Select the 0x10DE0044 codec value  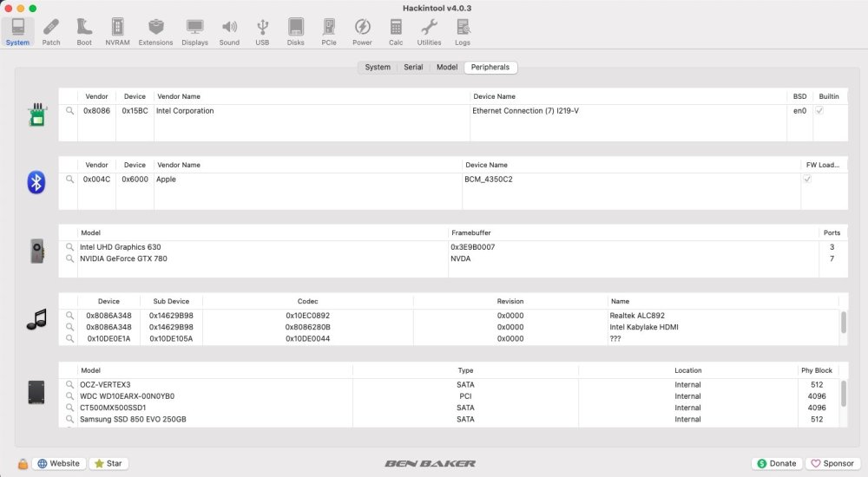click(x=308, y=338)
